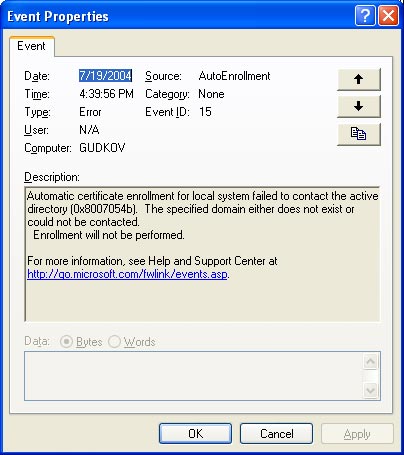Click the Apply button
This screenshot has width=404, height=455.
357,434
